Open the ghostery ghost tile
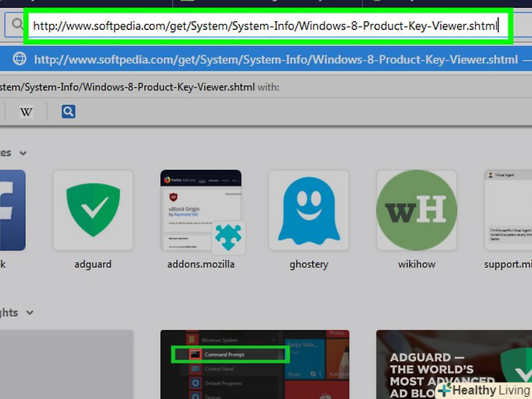This screenshot has height=399, width=532. point(308,210)
